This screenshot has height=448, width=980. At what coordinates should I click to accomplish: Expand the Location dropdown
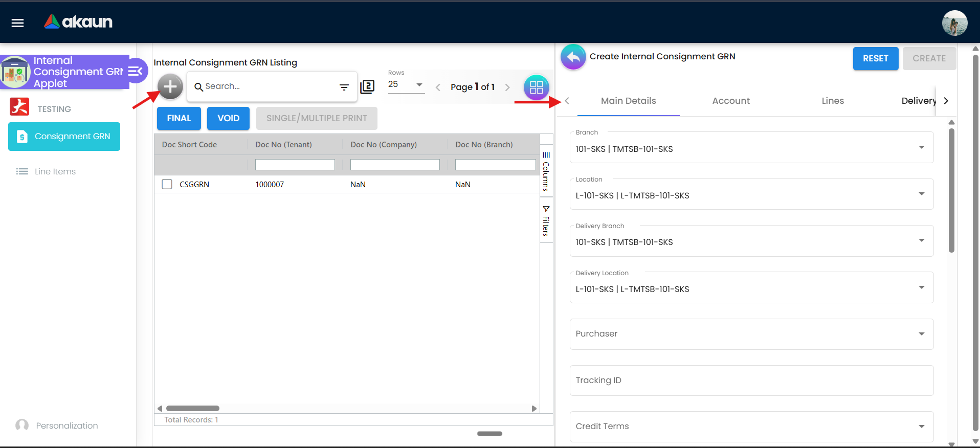[921, 194]
